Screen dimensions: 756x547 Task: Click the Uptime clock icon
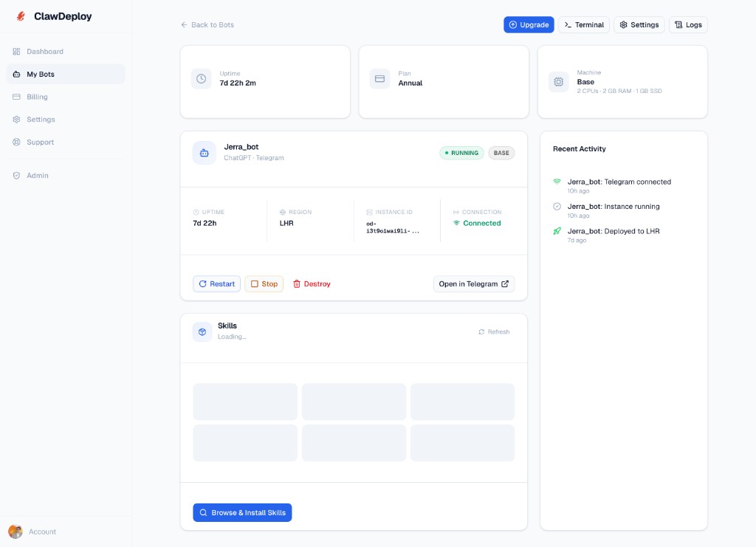201,79
